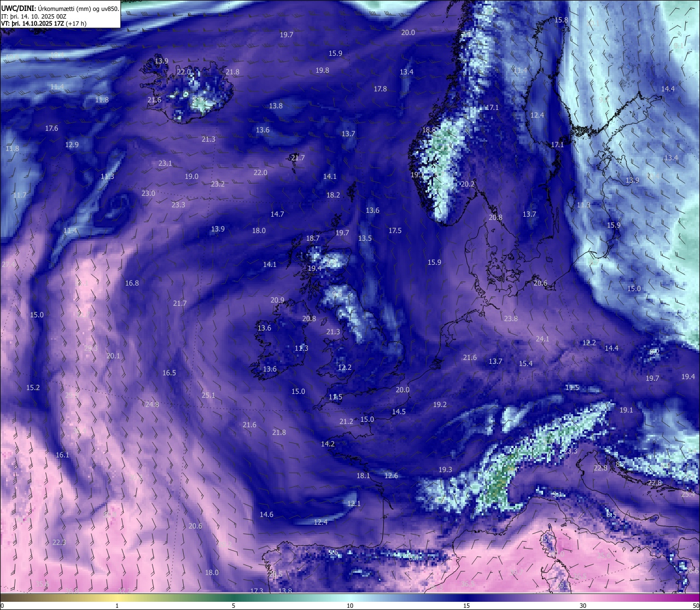The height and width of the screenshot is (610, 700).
Task: Click the 20.9 map value
Action: click(x=277, y=300)
